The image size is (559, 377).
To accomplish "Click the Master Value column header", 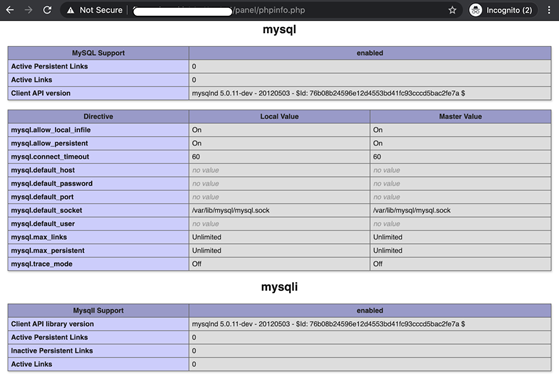I will pos(461,116).
